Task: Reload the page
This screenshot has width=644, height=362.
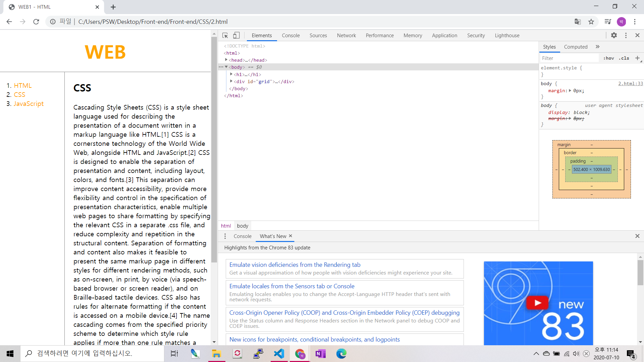Action: 36,22
